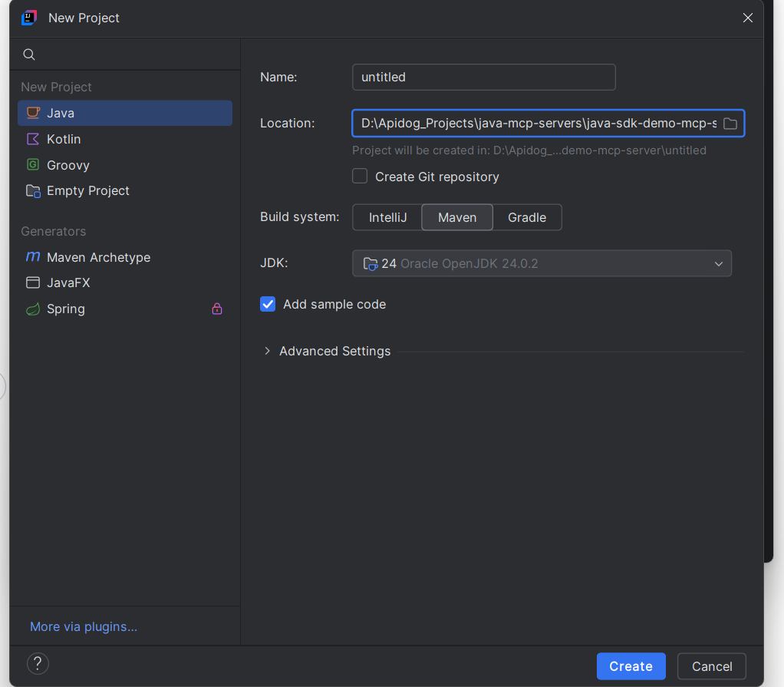This screenshot has width=784, height=687.
Task: Choose Empty Project in the list
Action: [x=125, y=190]
